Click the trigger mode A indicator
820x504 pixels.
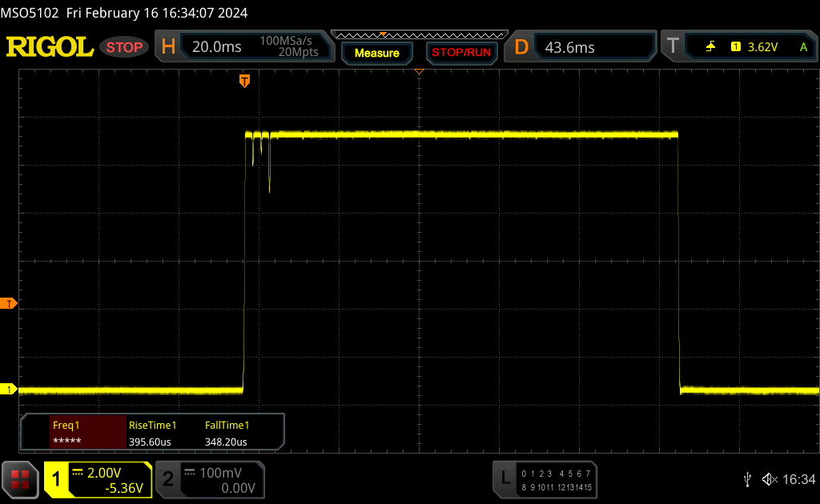point(803,47)
